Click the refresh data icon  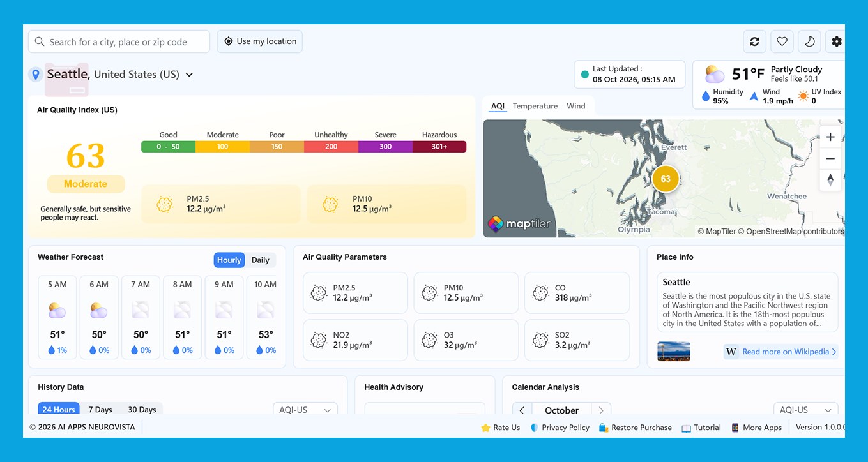(x=754, y=41)
